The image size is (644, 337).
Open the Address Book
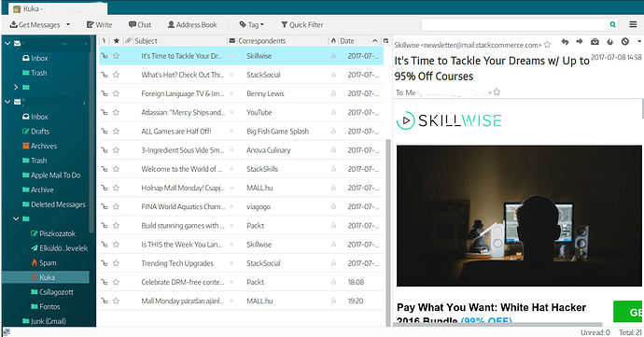[x=192, y=24]
